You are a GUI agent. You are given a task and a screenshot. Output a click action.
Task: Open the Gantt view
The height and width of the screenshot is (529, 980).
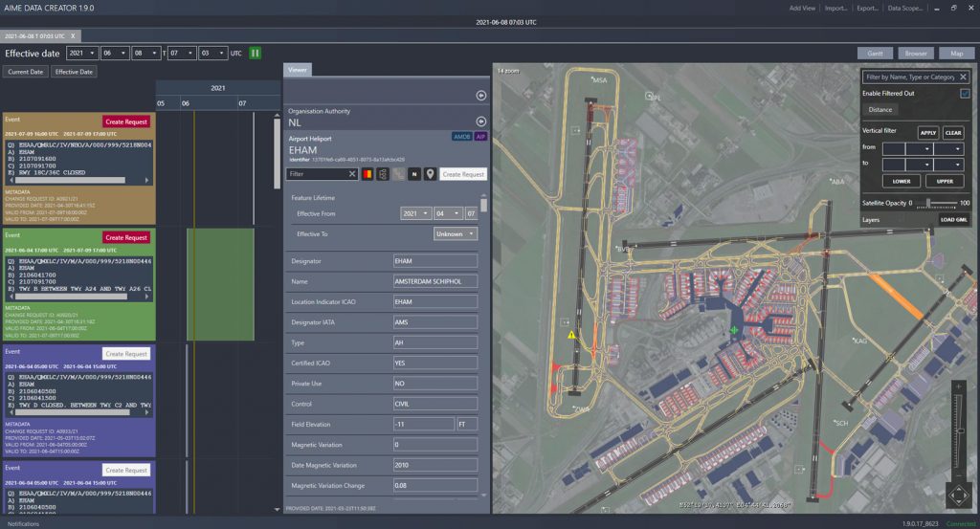tap(875, 53)
